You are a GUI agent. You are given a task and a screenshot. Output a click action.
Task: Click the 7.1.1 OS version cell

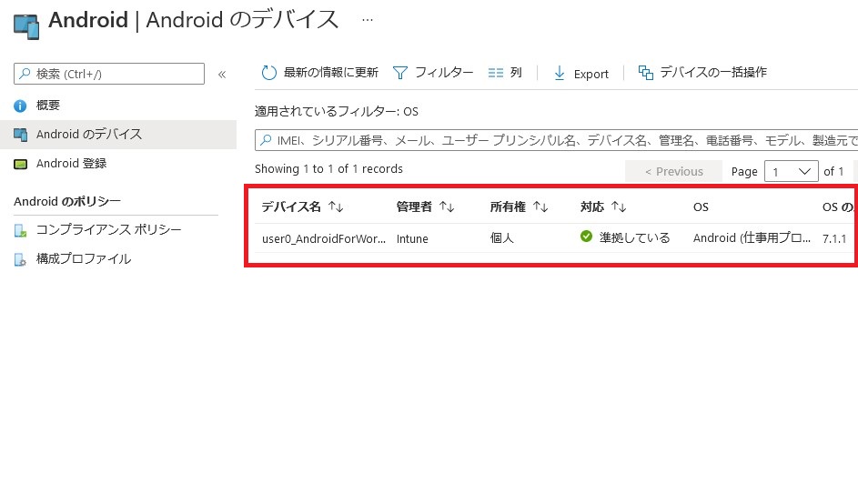(x=834, y=238)
